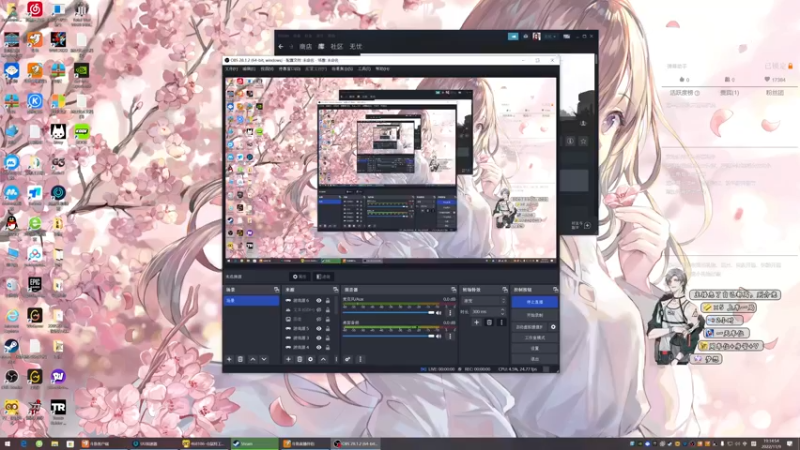Open OBS 工具 menu
This screenshot has width=800, height=450.
coord(364,69)
